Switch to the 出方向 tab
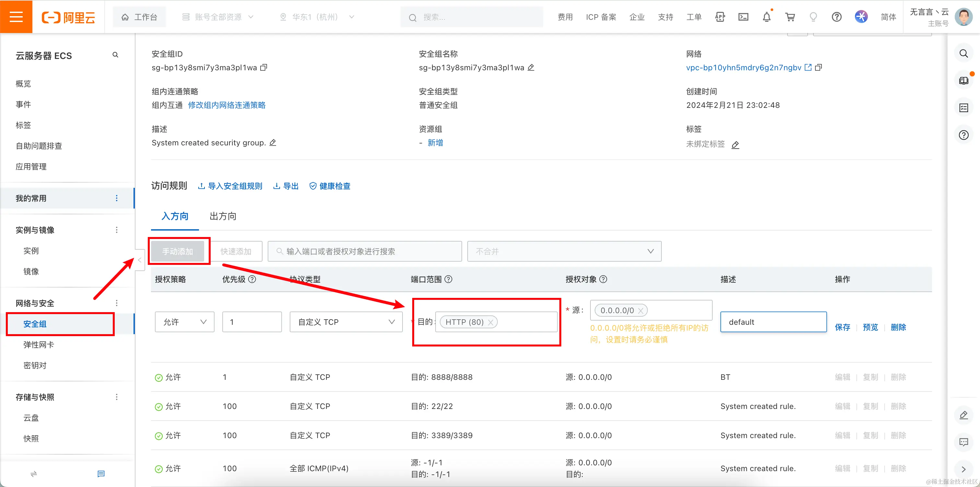The height and width of the screenshot is (487, 980). (x=223, y=216)
